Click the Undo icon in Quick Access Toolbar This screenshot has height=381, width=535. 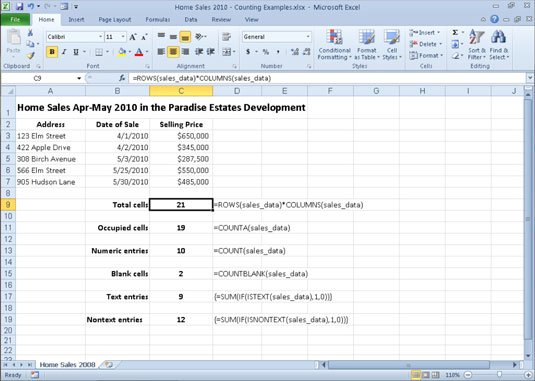point(31,6)
